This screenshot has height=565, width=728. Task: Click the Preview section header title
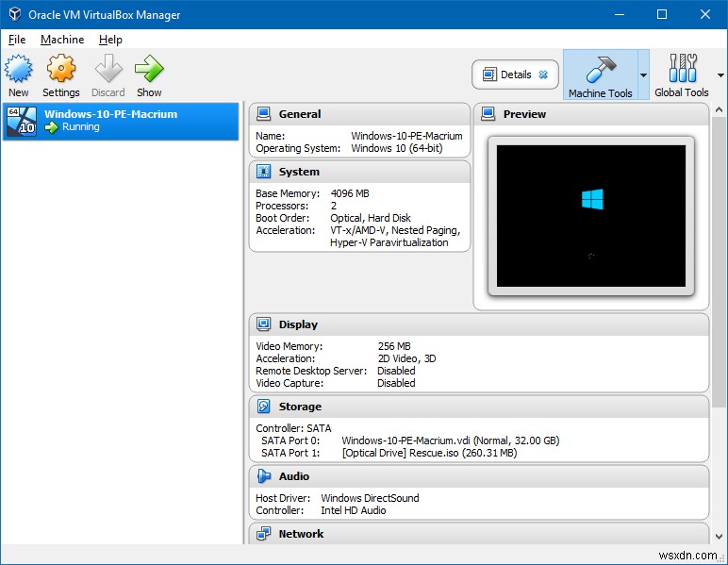524,114
